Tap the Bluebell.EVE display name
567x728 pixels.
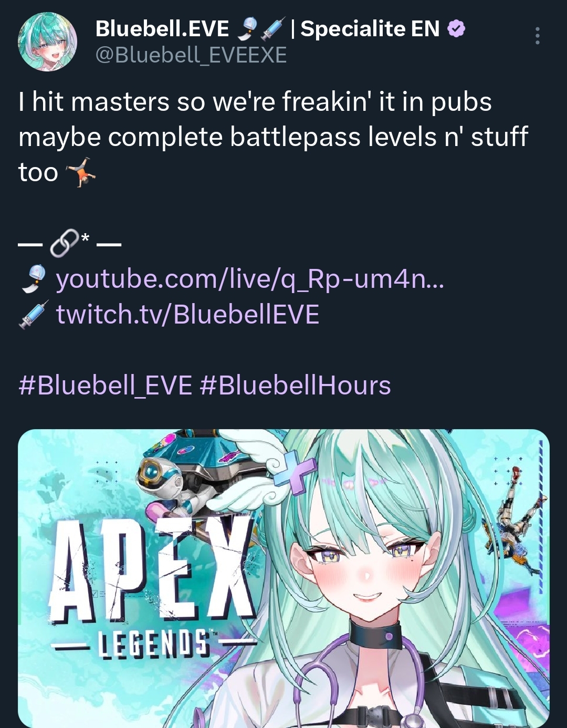click(x=162, y=29)
